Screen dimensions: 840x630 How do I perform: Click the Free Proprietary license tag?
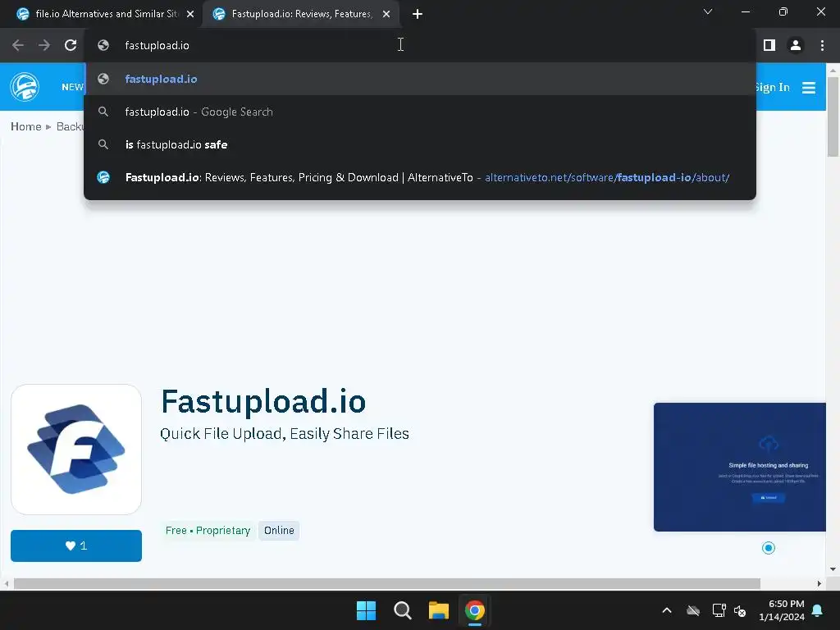pos(208,531)
